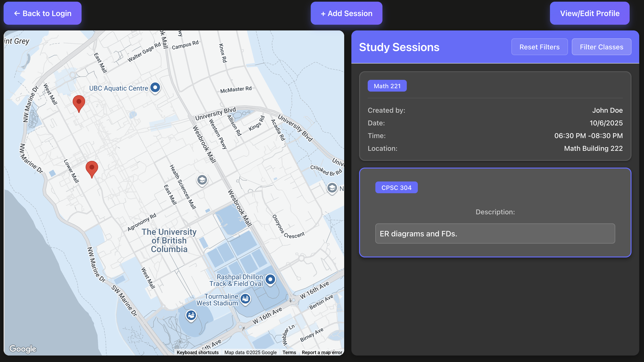
Task: Click the UBC Aquatic Centre pin
Action: pos(155,88)
